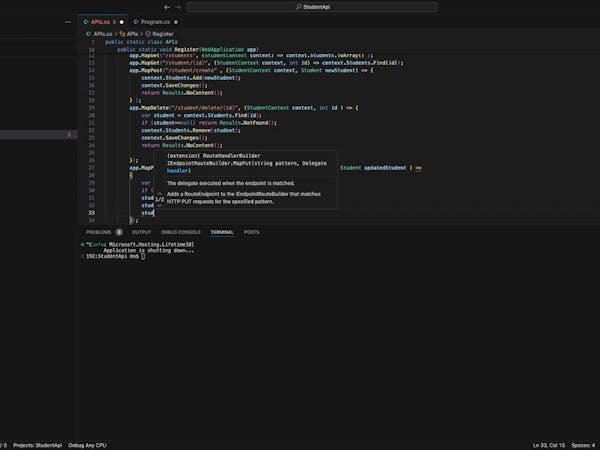This screenshot has height=450, width=600.
Task: Click the highlighted sidebar row with error count
Action: point(38,134)
